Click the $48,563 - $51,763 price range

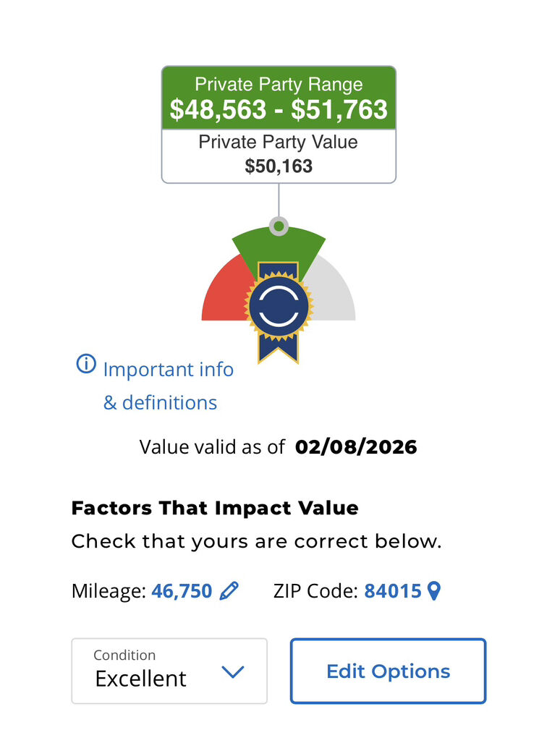[x=279, y=109]
